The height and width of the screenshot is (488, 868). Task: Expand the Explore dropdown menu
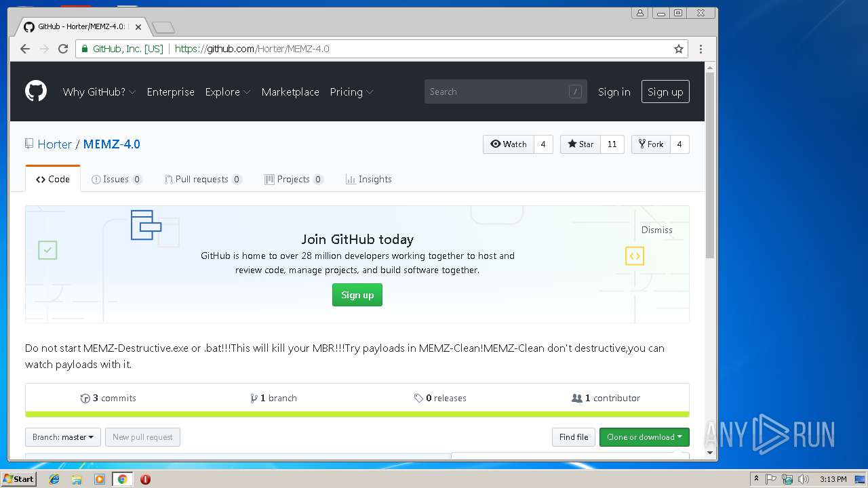point(228,91)
